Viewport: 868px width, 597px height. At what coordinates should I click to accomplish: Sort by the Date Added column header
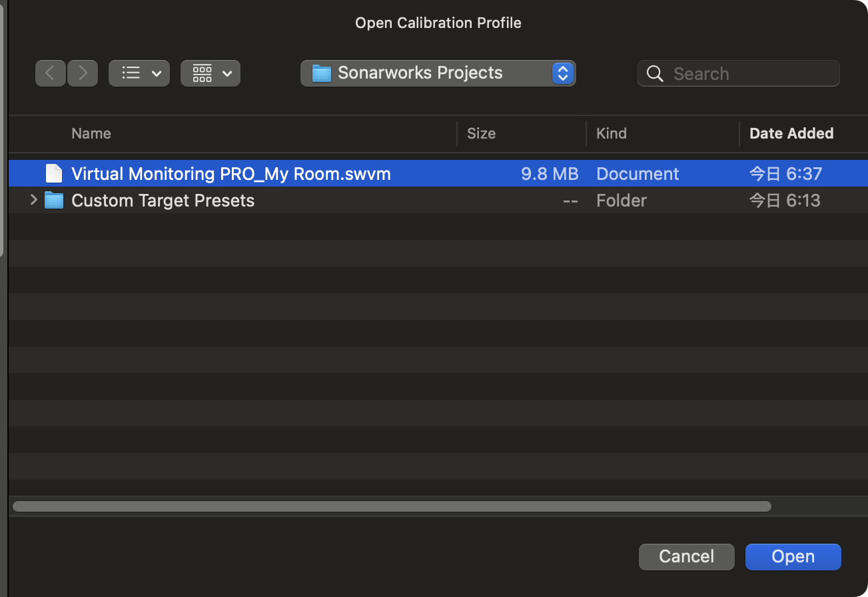pos(791,133)
